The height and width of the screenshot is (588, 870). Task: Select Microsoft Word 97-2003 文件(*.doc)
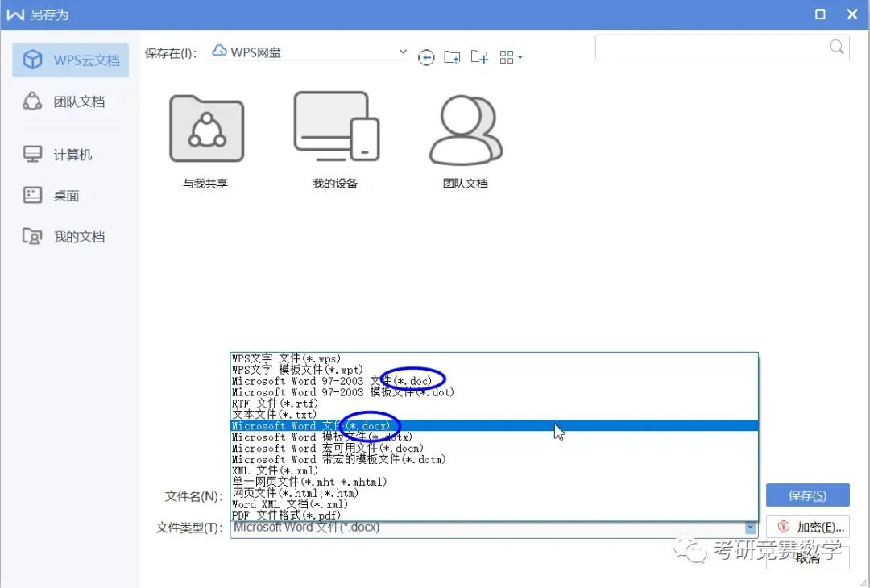494,381
